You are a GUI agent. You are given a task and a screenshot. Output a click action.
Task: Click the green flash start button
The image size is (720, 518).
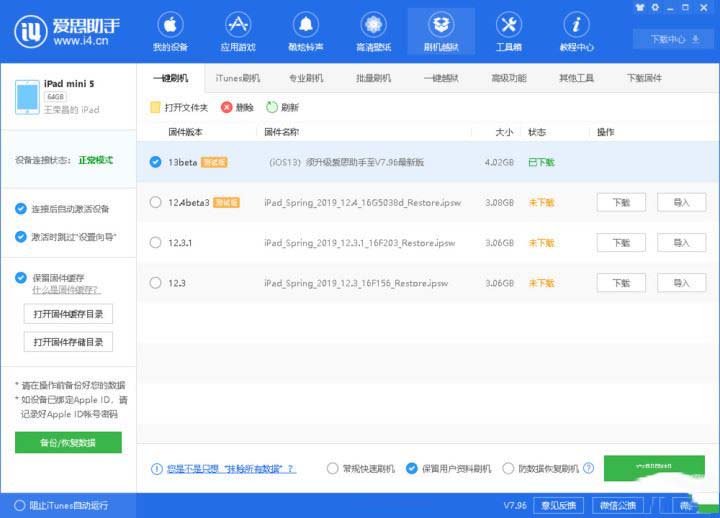click(654, 468)
